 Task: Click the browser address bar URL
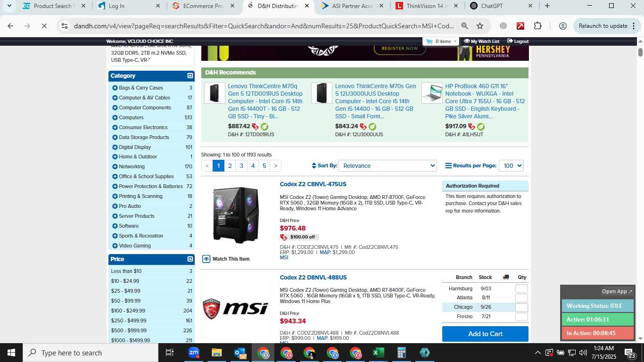(x=264, y=26)
